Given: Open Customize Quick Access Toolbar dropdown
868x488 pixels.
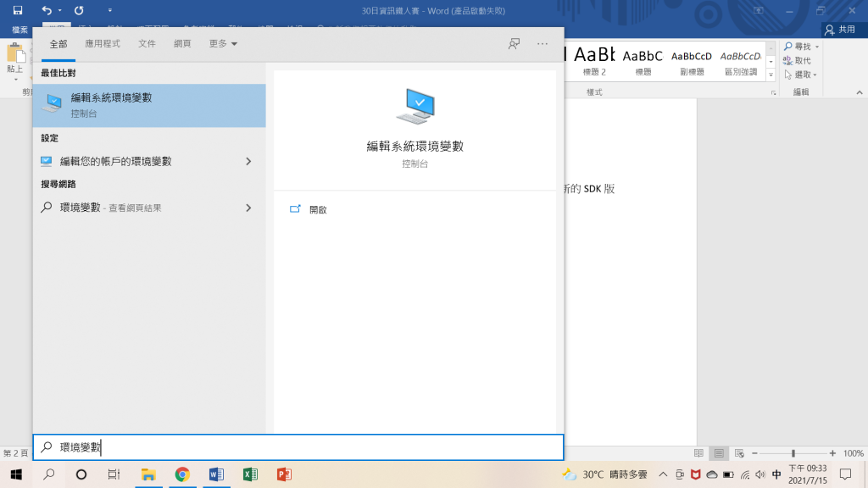Looking at the screenshot, I should coord(109,10).
